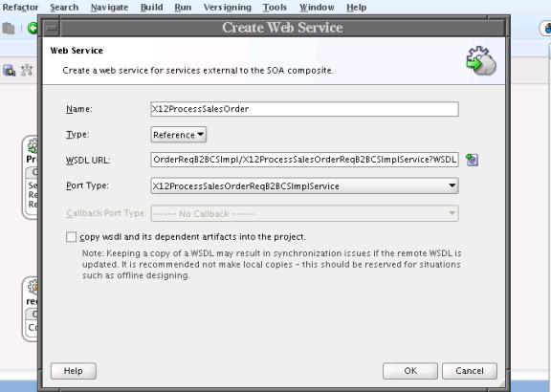Click the OK button
Screen dimensions: 551x392
(410, 371)
